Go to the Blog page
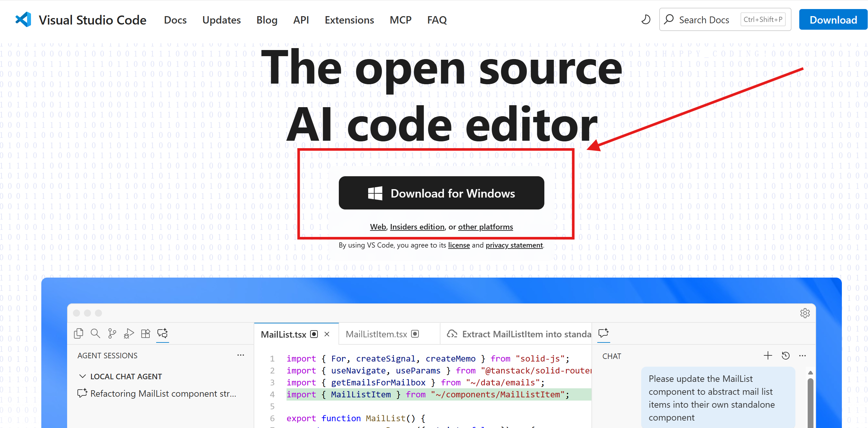Viewport: 868px width, 428px height. (267, 20)
